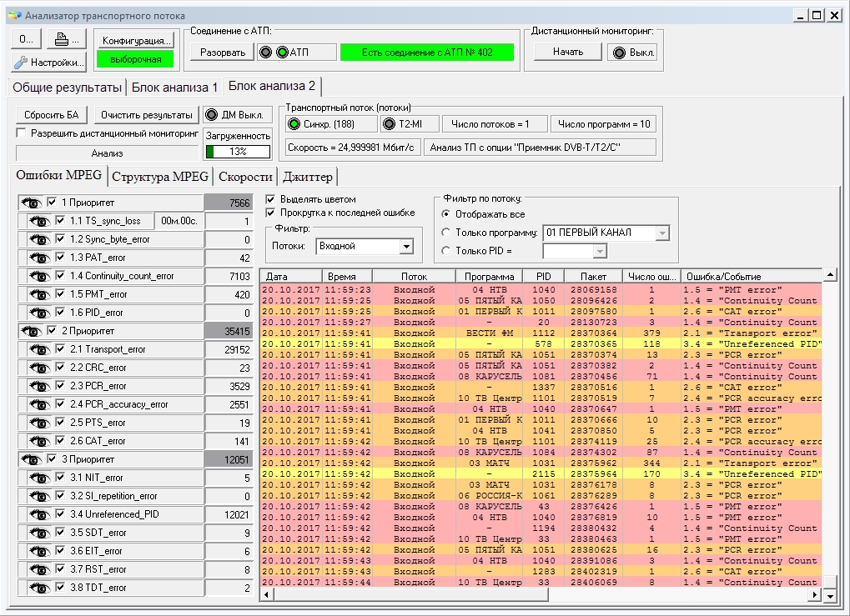This screenshot has width=850, height=616.
Task: Click the Конфигурация button
Action: (137, 41)
